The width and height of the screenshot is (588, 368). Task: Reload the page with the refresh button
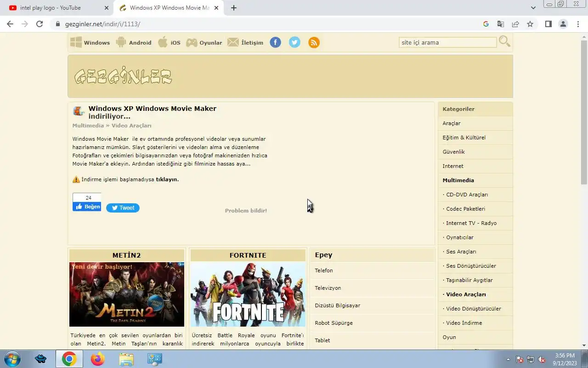tap(40, 24)
